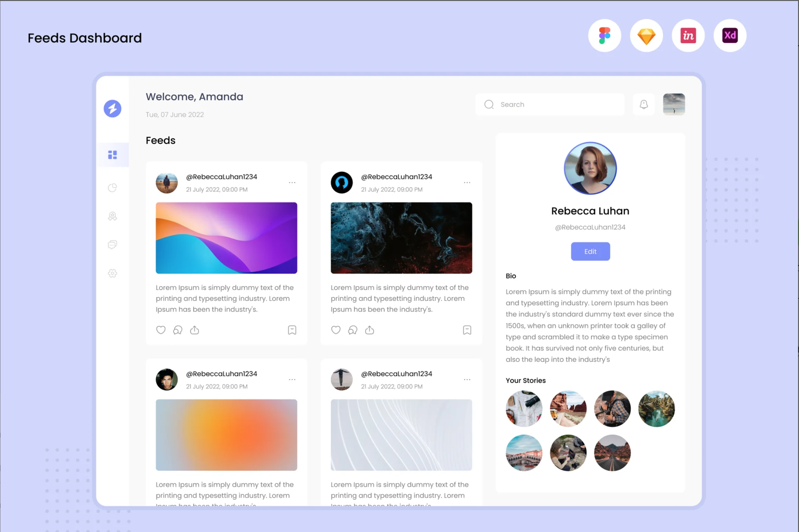
Task: Open three-dot menu on orange gradient post
Action: click(x=292, y=379)
